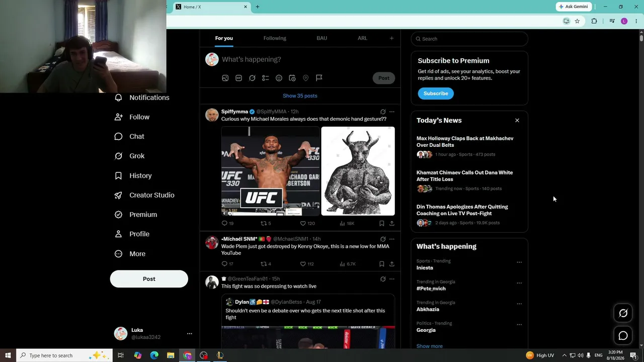644x362 pixels.
Task: Open History in the sidebar
Action: 133,175
